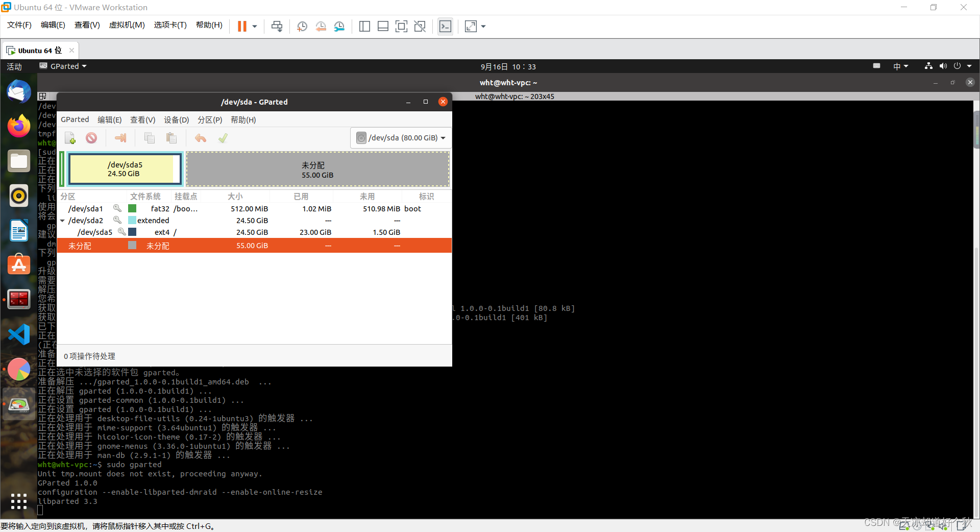Open Rhythmbox from the Ubuntu dock

19,196
